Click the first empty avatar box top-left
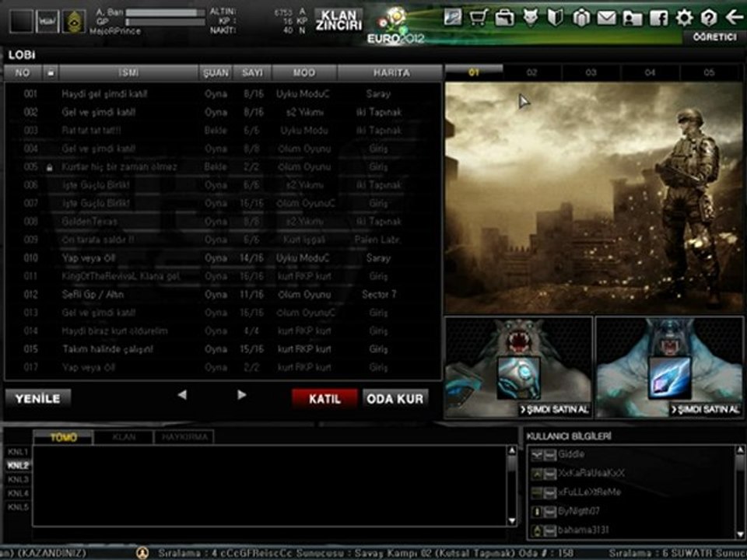 22,22
